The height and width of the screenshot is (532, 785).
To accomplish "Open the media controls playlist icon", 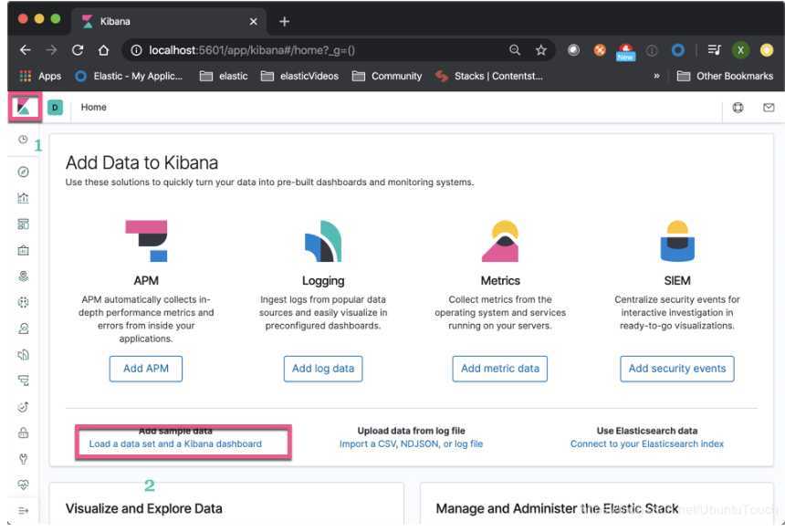I will (x=715, y=50).
